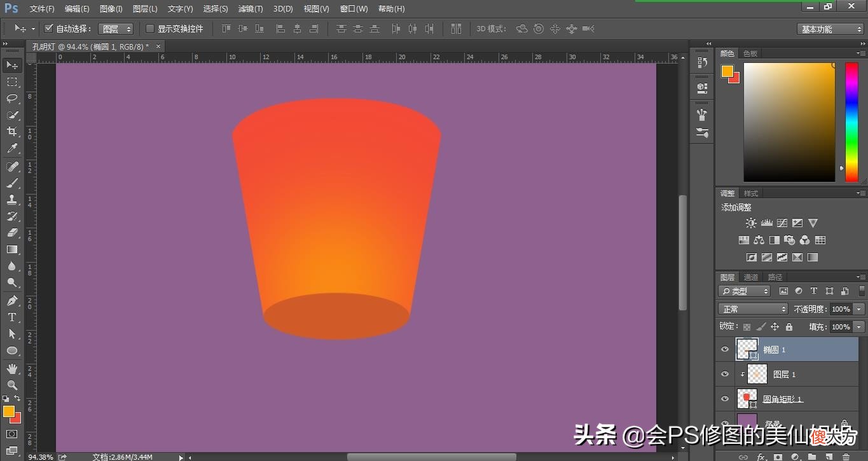This screenshot has width=868, height=461.
Task: Add a Color Balance adjustment
Action: click(759, 240)
